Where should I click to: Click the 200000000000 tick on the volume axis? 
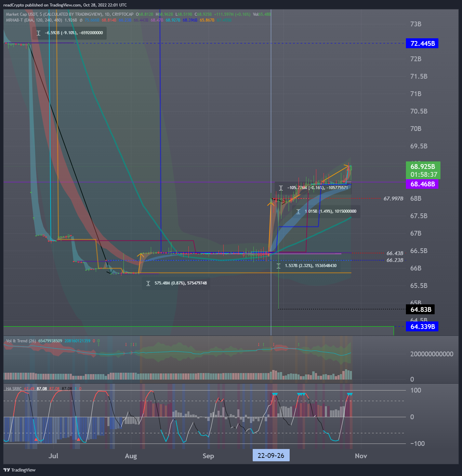(x=432, y=354)
